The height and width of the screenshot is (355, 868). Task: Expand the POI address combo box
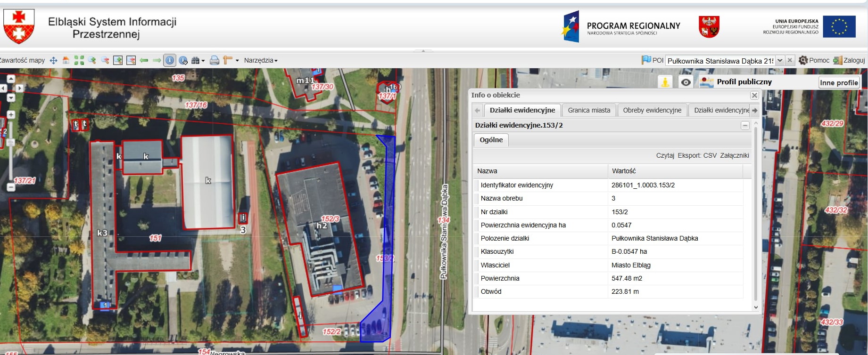coord(780,60)
